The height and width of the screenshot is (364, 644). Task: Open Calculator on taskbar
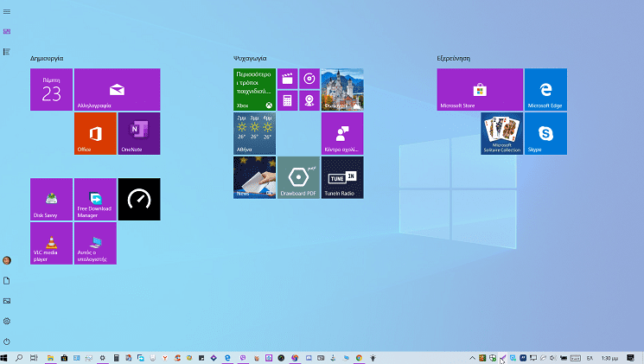tap(116, 358)
